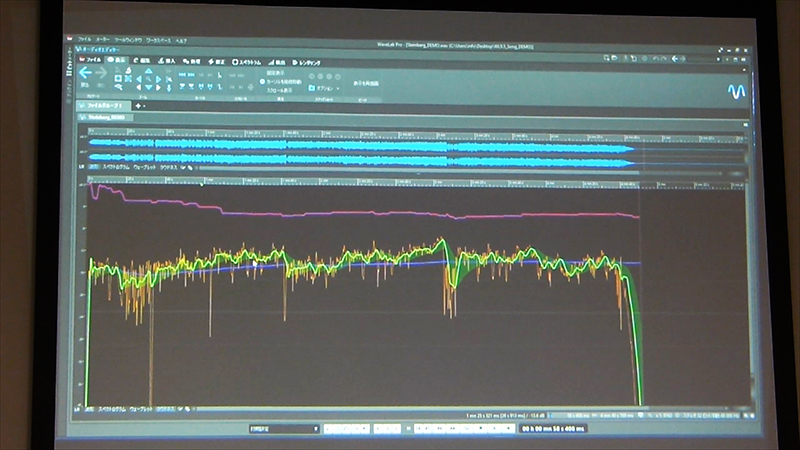Select the スクロール表示 option in ribbon

pyautogui.click(x=278, y=89)
